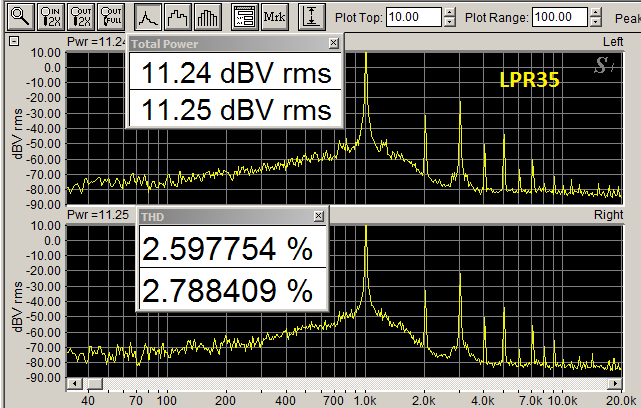This screenshot has height=408, width=641.
Task: Click the Plot Range label
Action: click(x=497, y=18)
